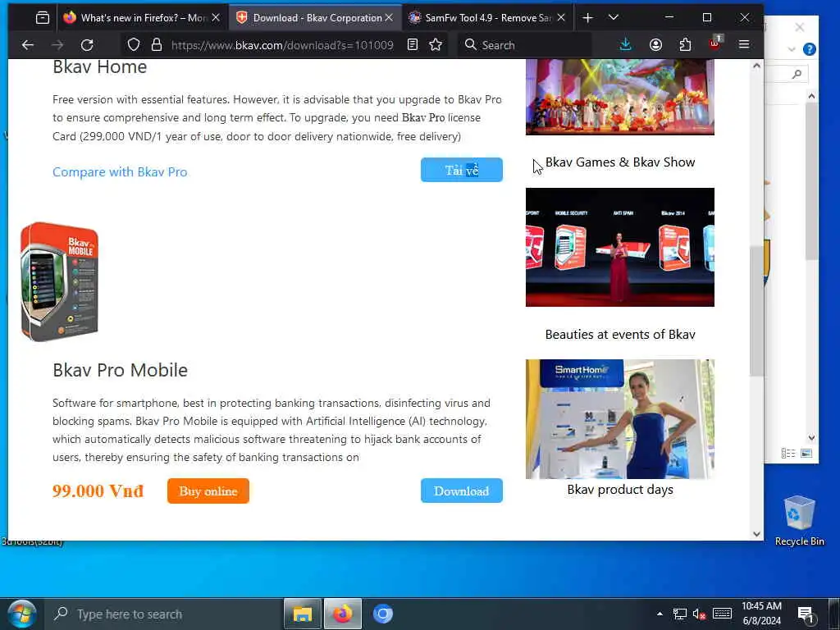840x630 pixels.
Task: Click the Bkav Home heading
Action: coord(99,67)
